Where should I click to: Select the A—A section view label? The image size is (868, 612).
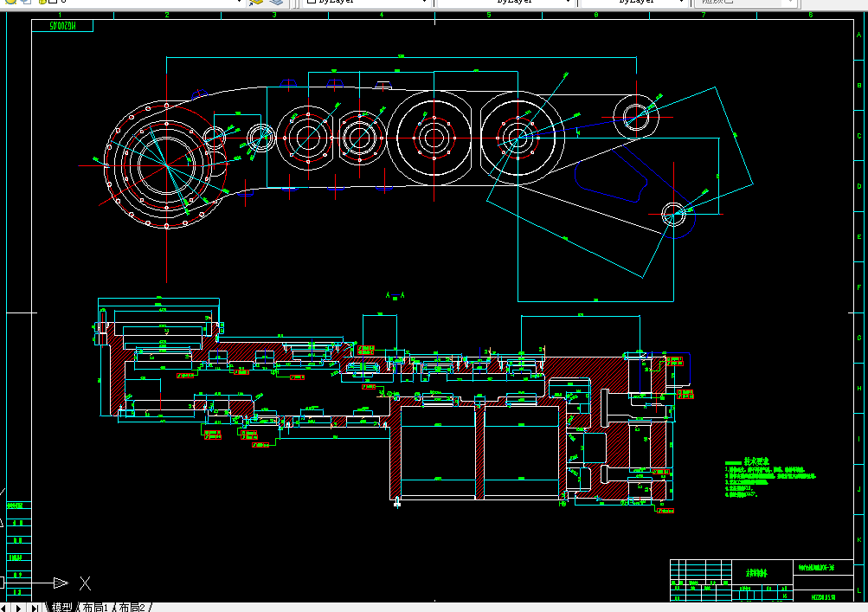point(395,296)
